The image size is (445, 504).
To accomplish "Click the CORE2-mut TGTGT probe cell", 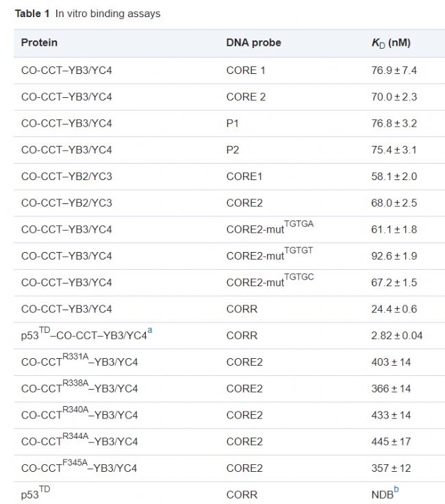I will (x=270, y=253).
